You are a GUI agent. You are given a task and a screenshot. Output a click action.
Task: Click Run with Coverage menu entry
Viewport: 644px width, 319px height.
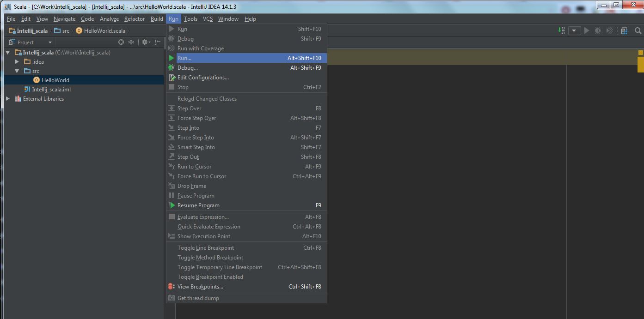246,48
